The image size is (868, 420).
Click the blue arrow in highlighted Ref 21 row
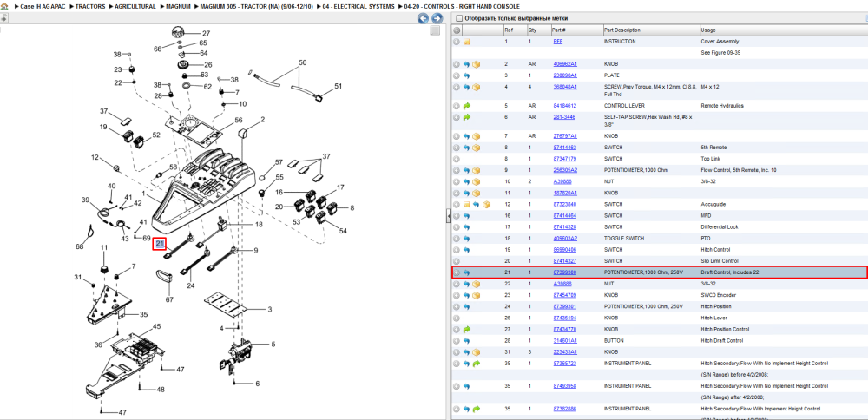tap(466, 272)
